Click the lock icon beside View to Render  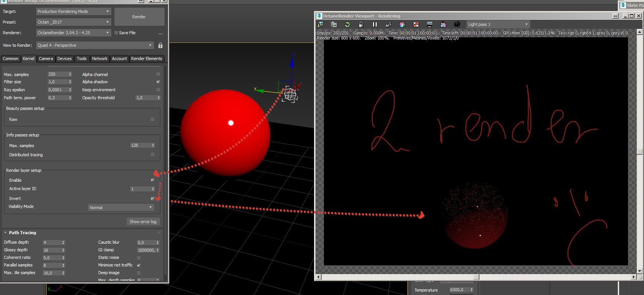click(x=160, y=45)
